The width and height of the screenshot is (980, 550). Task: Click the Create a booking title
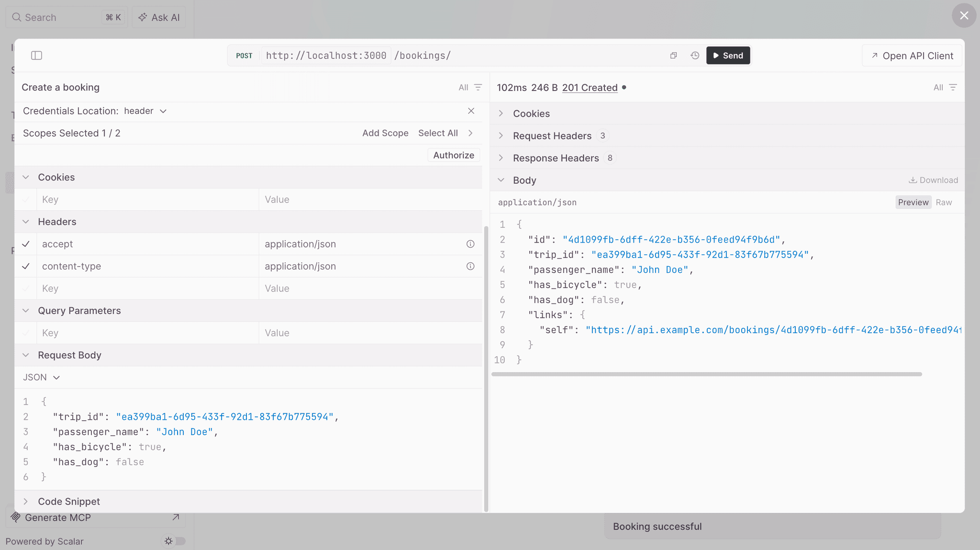(x=61, y=87)
